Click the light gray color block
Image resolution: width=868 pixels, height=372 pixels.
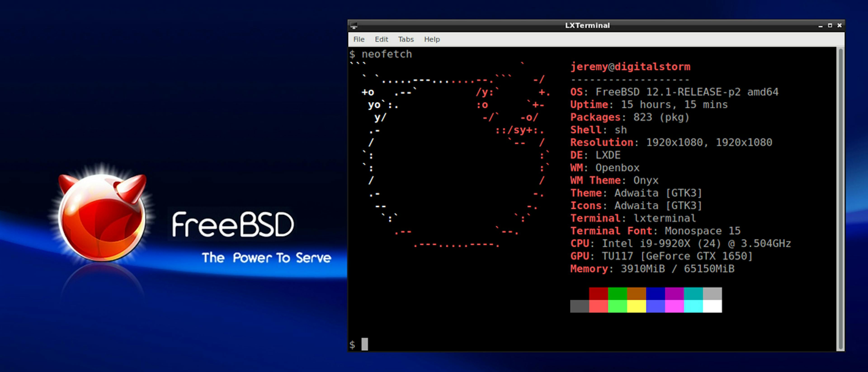[x=712, y=294]
